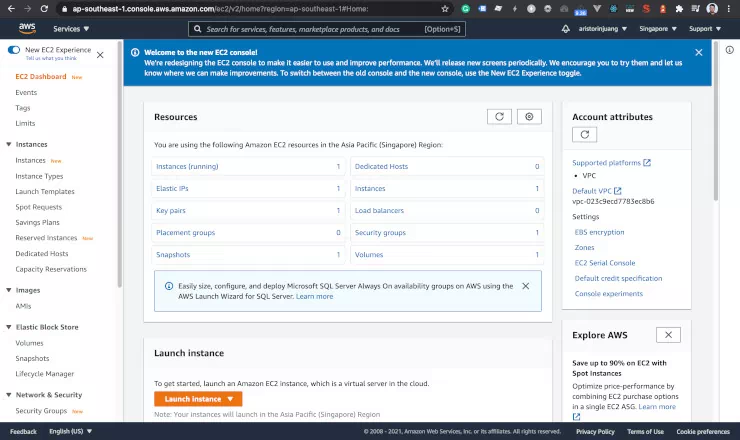Click Dedicated Hosts resource link

[x=381, y=166]
